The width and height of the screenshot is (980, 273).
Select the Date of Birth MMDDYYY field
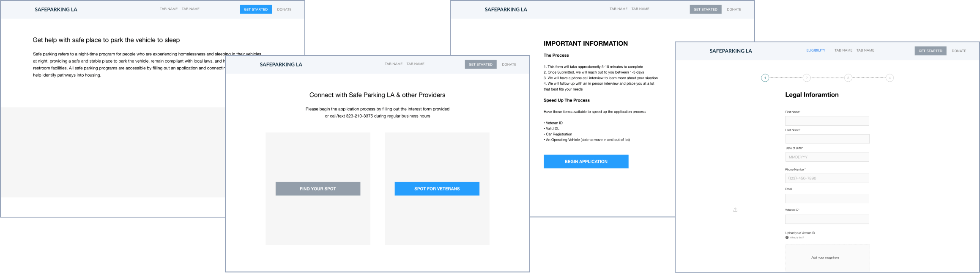click(827, 157)
